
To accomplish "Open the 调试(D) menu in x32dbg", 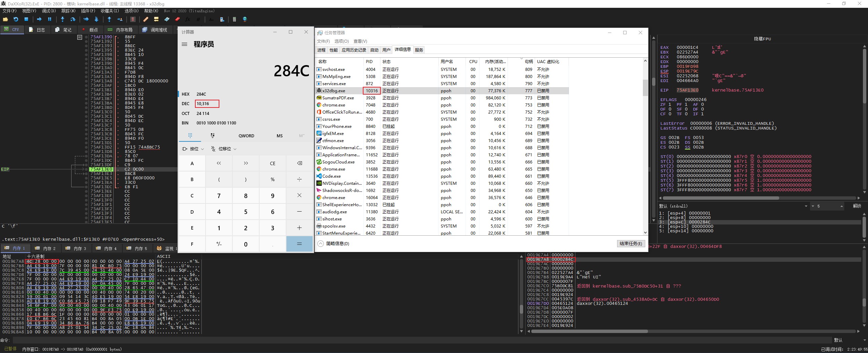I will point(48,11).
